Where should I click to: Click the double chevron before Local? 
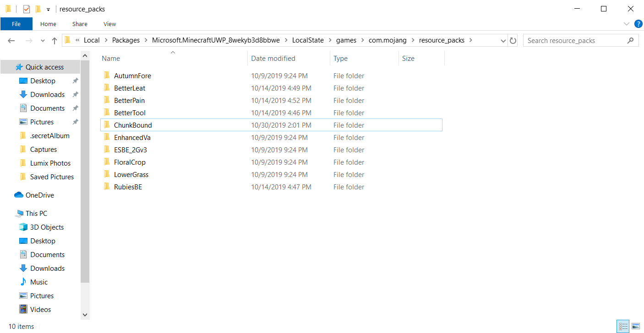77,40
